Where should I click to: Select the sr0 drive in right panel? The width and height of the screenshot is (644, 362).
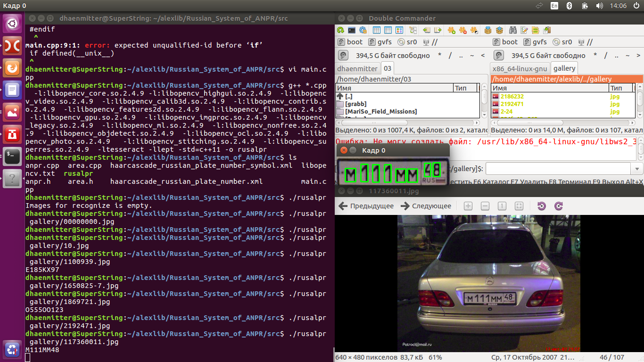click(x=562, y=42)
